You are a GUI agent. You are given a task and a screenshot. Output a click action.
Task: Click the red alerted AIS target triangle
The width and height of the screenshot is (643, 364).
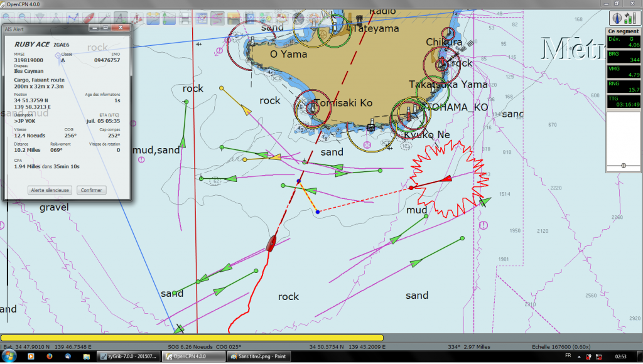pyautogui.click(x=446, y=179)
